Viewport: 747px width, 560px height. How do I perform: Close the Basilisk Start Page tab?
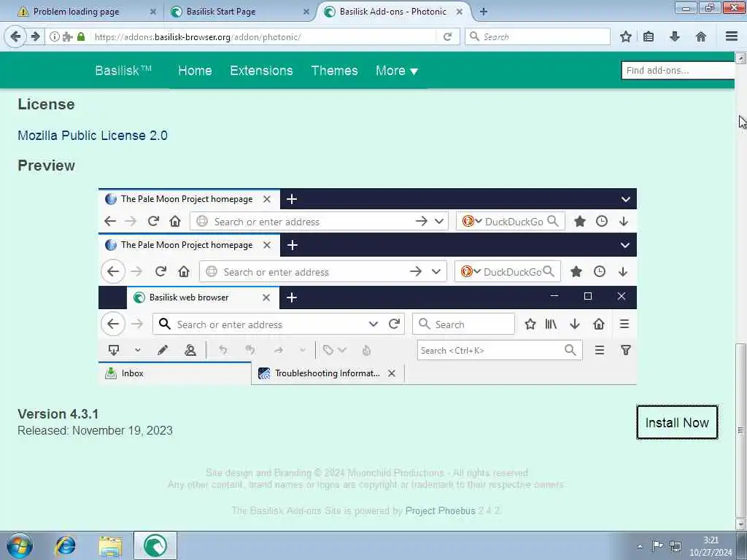[x=306, y=12]
